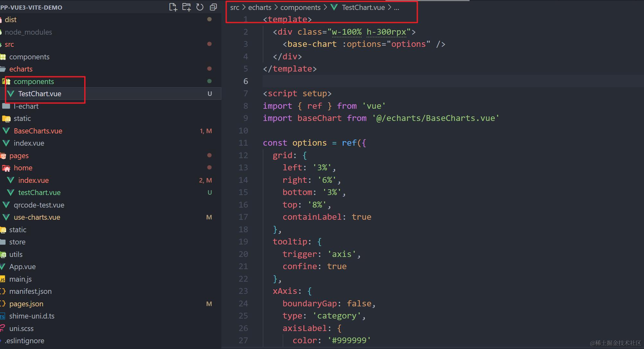Select the echarts breadcrumb segment
The width and height of the screenshot is (644, 349).
pyautogui.click(x=260, y=7)
